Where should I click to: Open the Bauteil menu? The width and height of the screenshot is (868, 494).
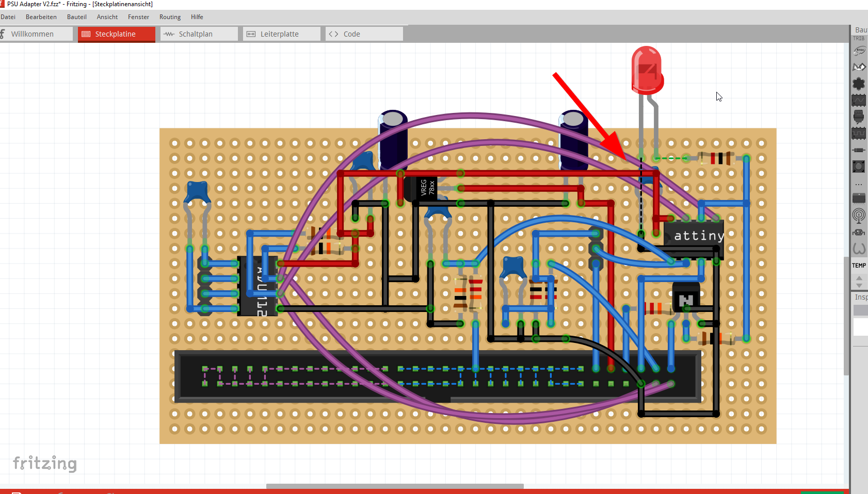77,17
